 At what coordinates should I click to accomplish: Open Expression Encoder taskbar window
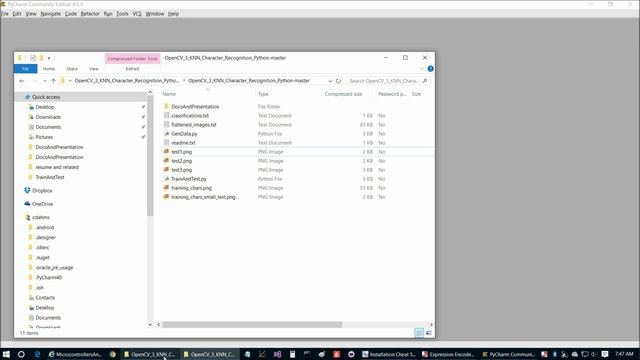point(448,354)
